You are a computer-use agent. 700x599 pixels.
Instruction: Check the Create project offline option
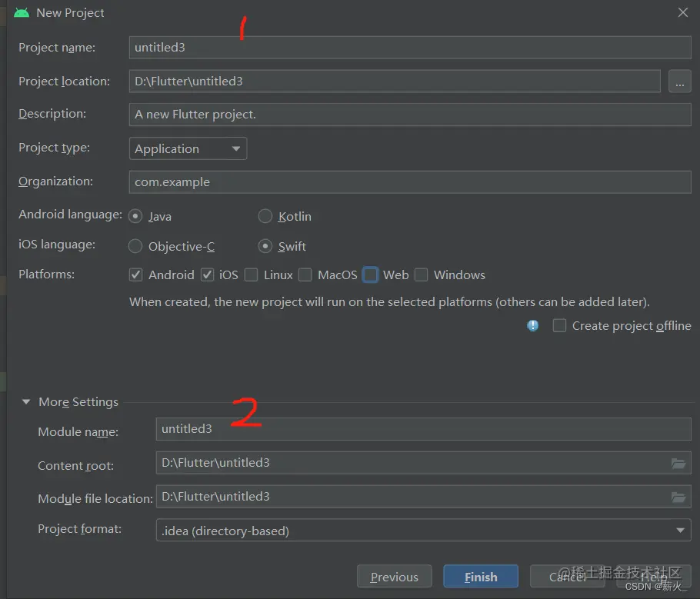pos(559,325)
